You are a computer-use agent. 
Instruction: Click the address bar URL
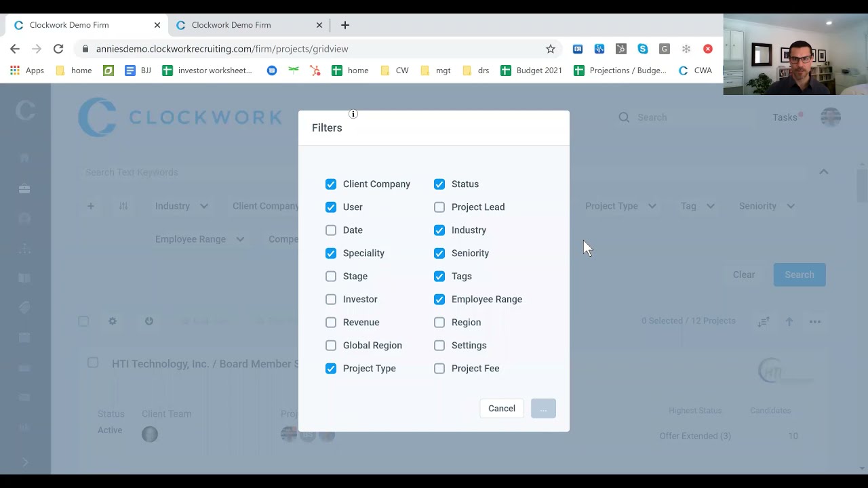[x=222, y=49]
